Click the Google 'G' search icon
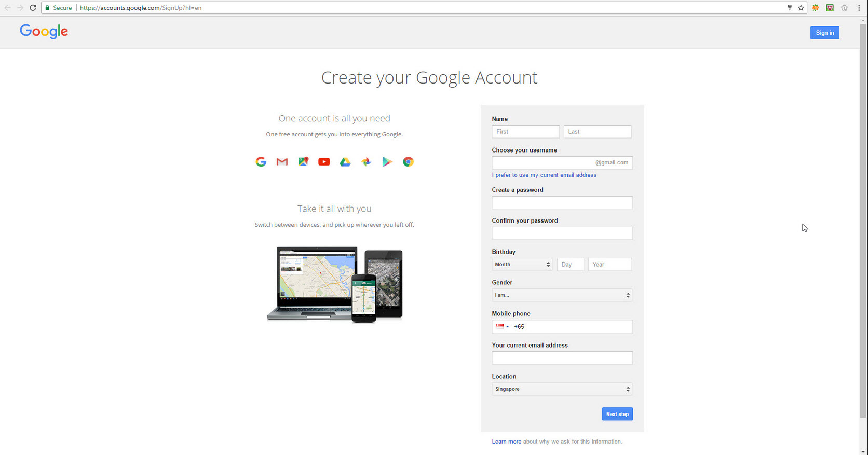This screenshot has width=868, height=455. (261, 162)
